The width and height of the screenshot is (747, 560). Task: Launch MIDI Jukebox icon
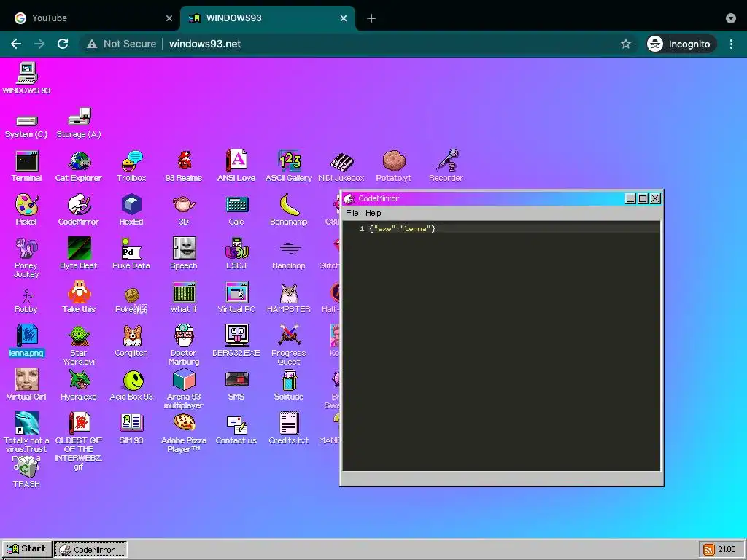point(341,166)
